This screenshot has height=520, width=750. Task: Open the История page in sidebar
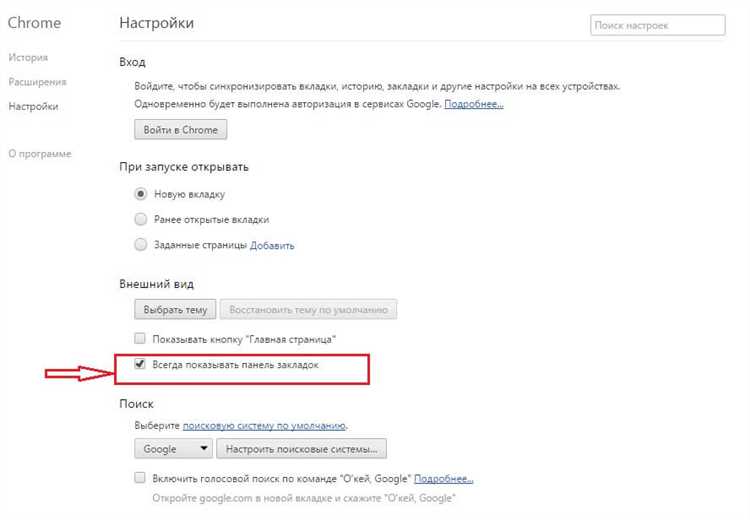28,57
